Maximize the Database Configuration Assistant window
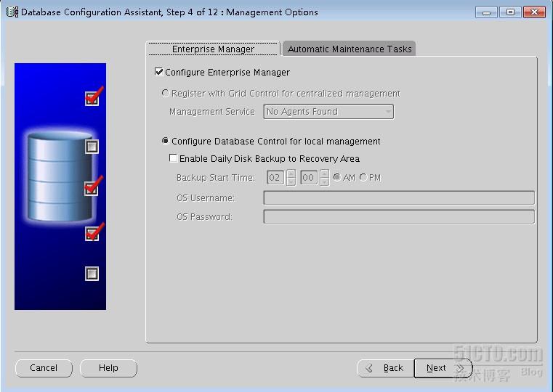Screen dimensions: 553x392 (x=510, y=12)
